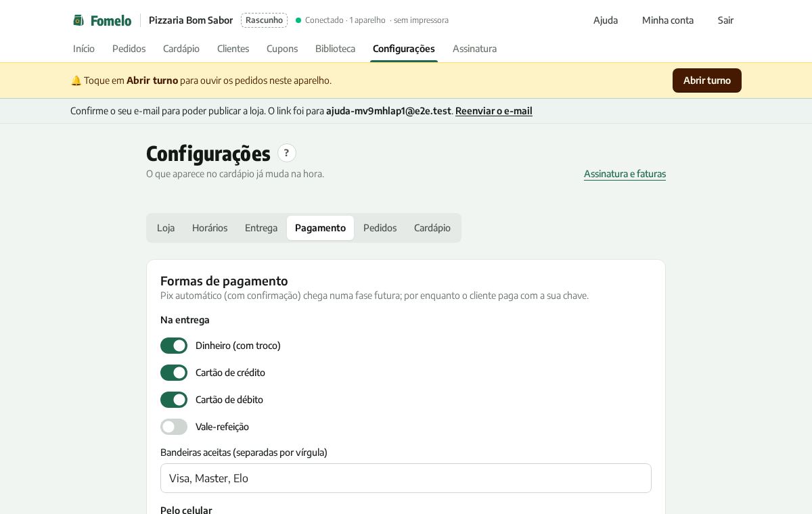Screen dimensions: 812x514
Task: Open the Ajuda link
Action: point(606,20)
